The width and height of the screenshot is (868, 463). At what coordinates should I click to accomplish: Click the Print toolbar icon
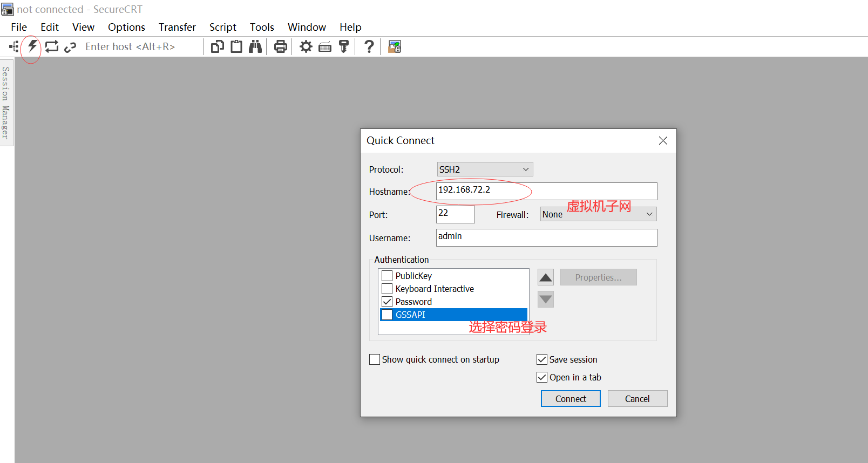tap(281, 47)
